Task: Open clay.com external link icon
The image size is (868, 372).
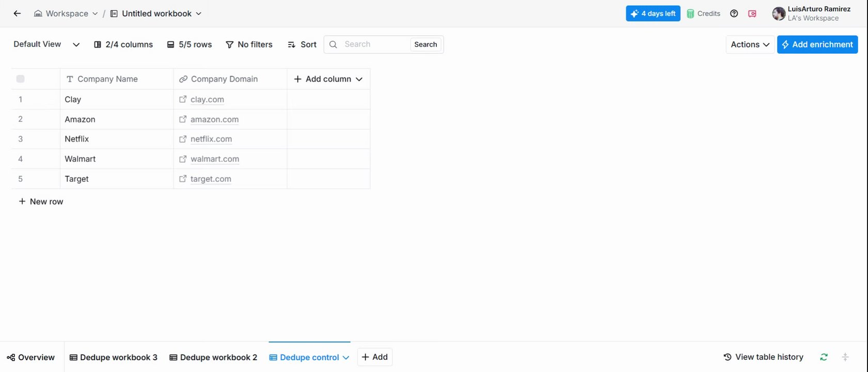Action: tap(183, 99)
